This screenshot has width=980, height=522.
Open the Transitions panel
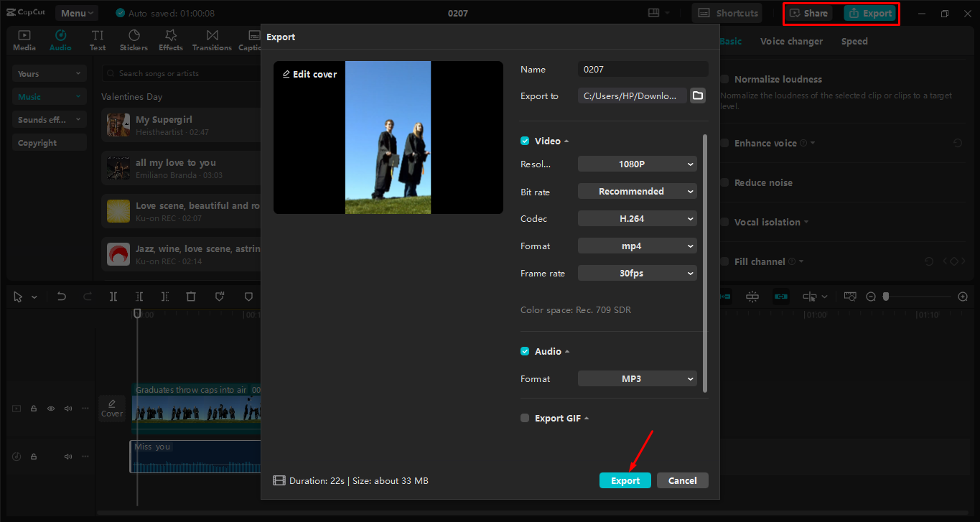pos(212,39)
